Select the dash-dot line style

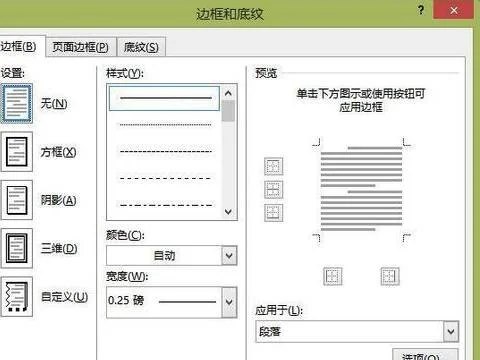(x=165, y=205)
